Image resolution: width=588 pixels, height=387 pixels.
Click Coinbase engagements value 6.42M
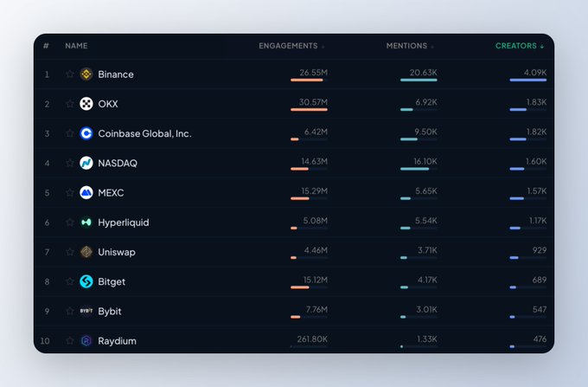[316, 132]
